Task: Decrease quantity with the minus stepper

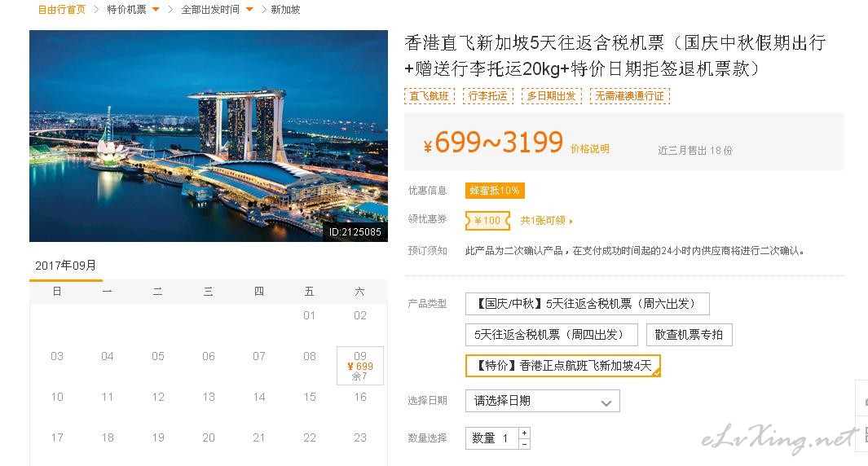Action: pos(524,444)
